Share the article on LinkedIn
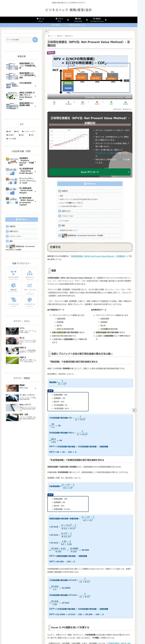145x644 pixels. 125,103
